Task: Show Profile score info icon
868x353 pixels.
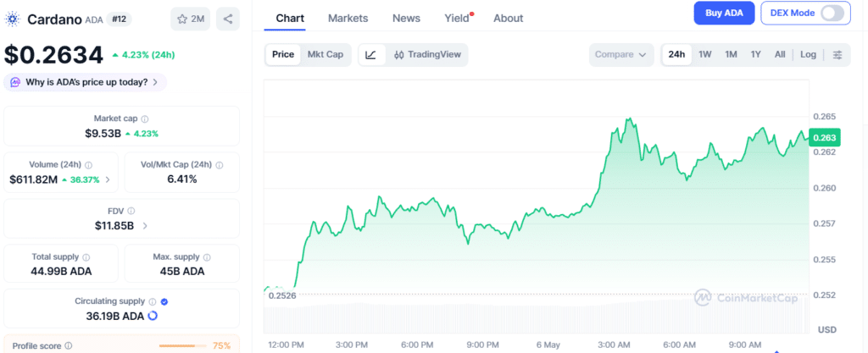Action: click(68, 346)
